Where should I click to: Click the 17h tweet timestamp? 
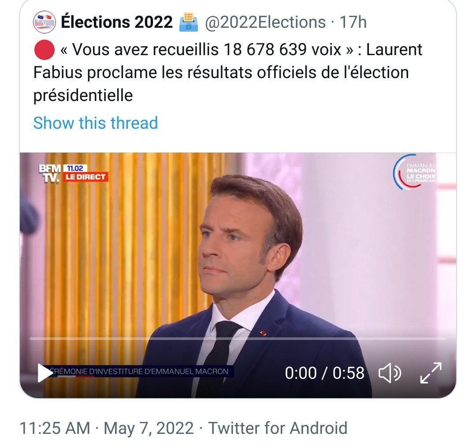point(353,22)
